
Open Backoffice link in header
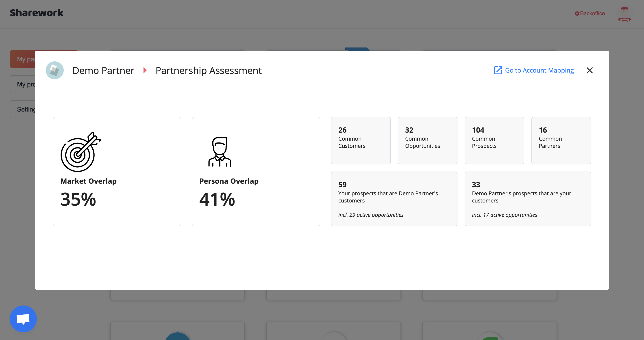590,13
